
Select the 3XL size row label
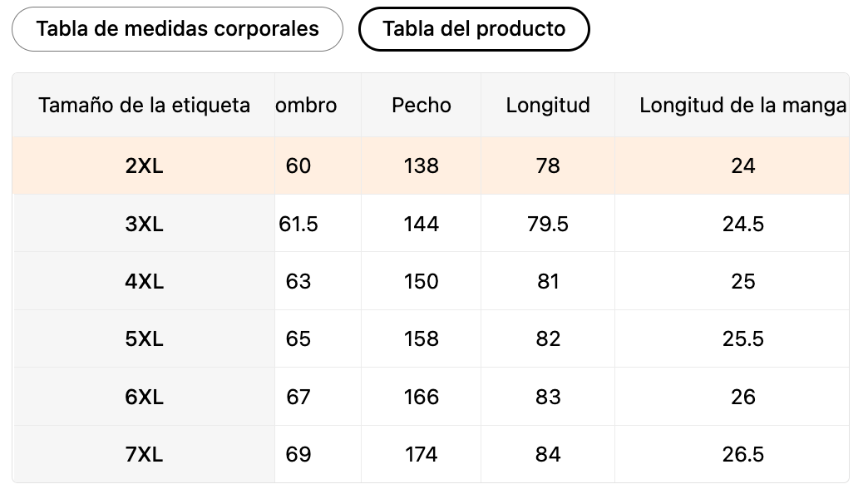click(x=144, y=224)
